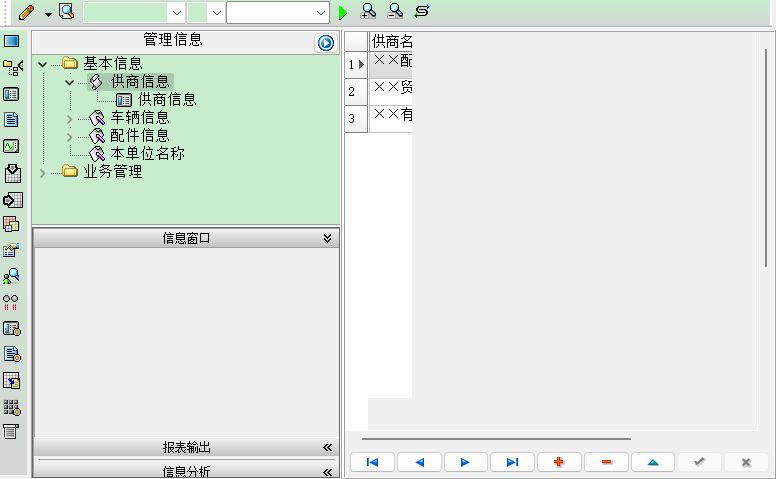Click the pencil edit tool icon
Viewport: 776px width, 479px height.
[26, 12]
